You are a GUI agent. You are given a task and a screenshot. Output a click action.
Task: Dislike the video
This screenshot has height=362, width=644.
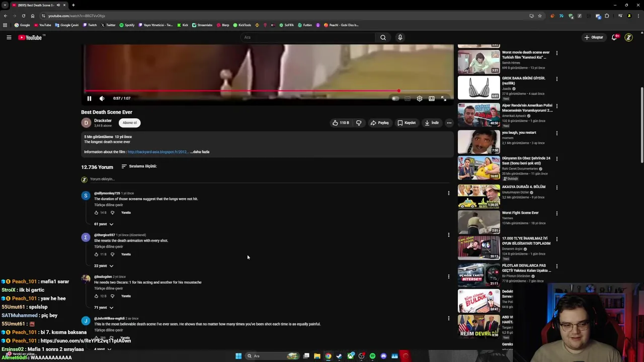point(359,123)
